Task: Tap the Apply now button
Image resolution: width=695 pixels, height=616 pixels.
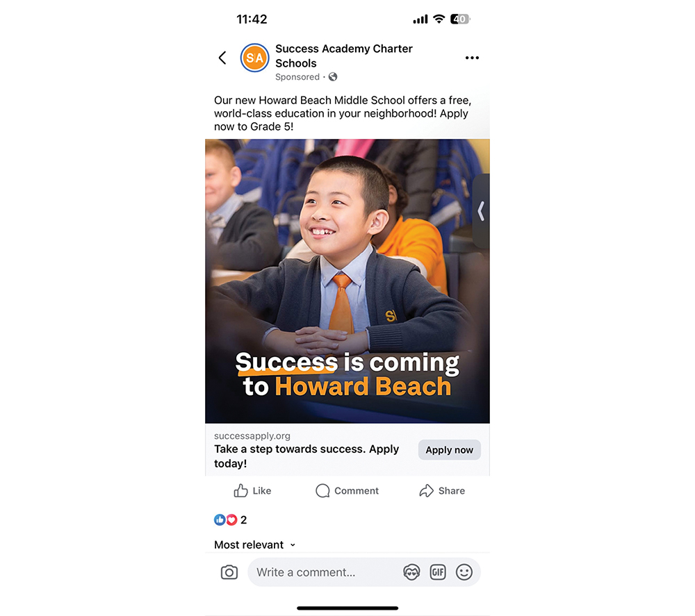Action: 450,450
